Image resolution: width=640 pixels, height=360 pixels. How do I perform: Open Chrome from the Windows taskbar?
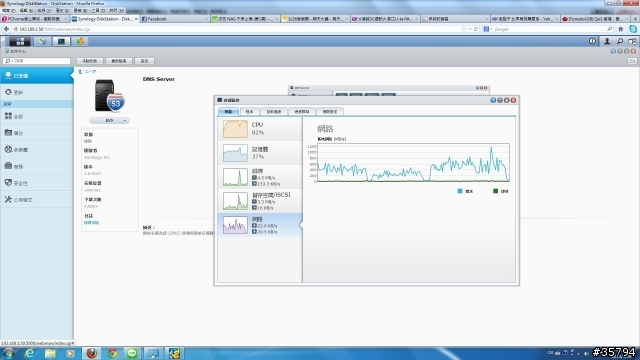(x=112, y=353)
